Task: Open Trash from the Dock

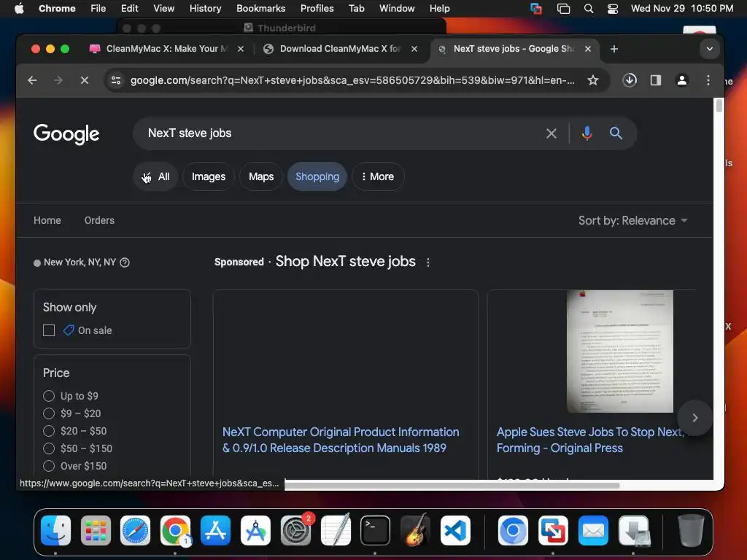Action: 691,530
